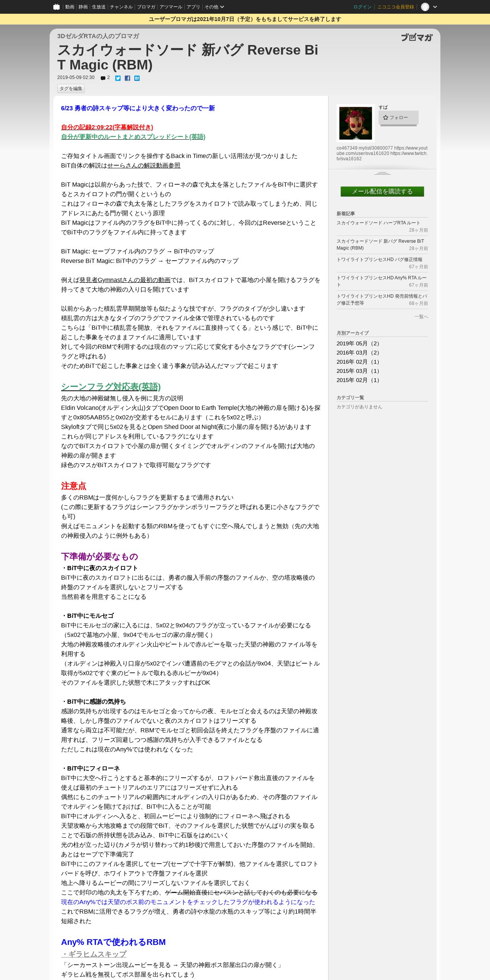Viewport: 490px width, 980px height.
Task: Open the チャンネル menu item
Action: pos(121,7)
